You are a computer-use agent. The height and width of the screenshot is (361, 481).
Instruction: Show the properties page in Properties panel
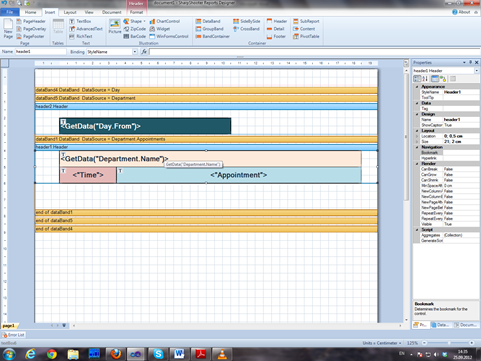tap(435, 79)
